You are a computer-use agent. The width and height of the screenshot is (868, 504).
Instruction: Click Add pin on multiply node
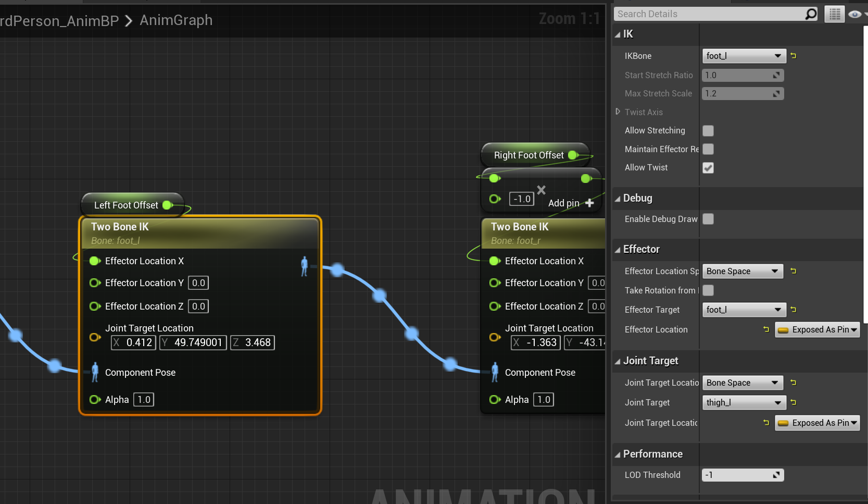pos(571,203)
